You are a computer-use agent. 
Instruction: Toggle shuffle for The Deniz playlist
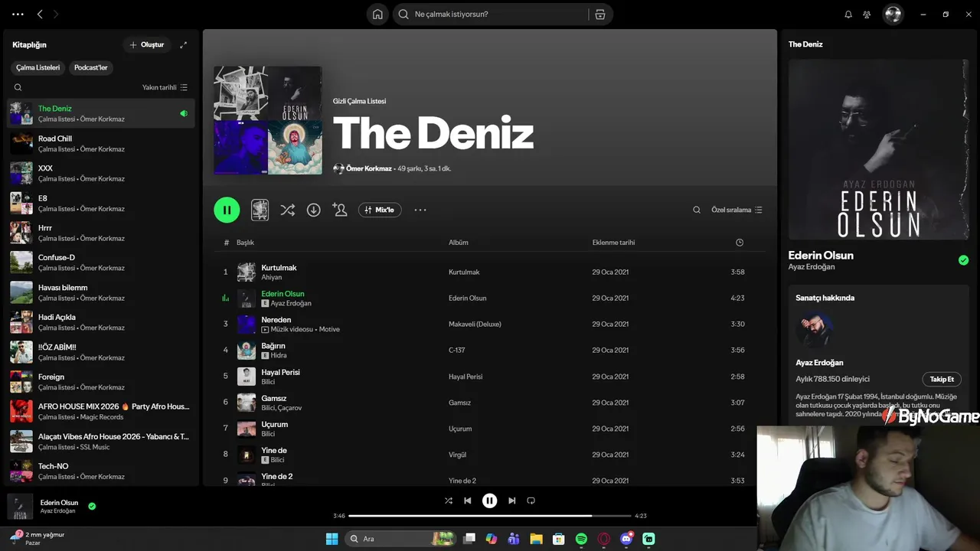tap(287, 210)
